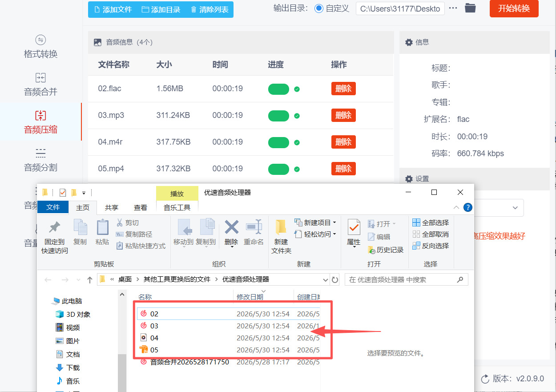556x392 pixels.
Task: Click the Explorer up-arrow navigation button
Action: click(90, 280)
